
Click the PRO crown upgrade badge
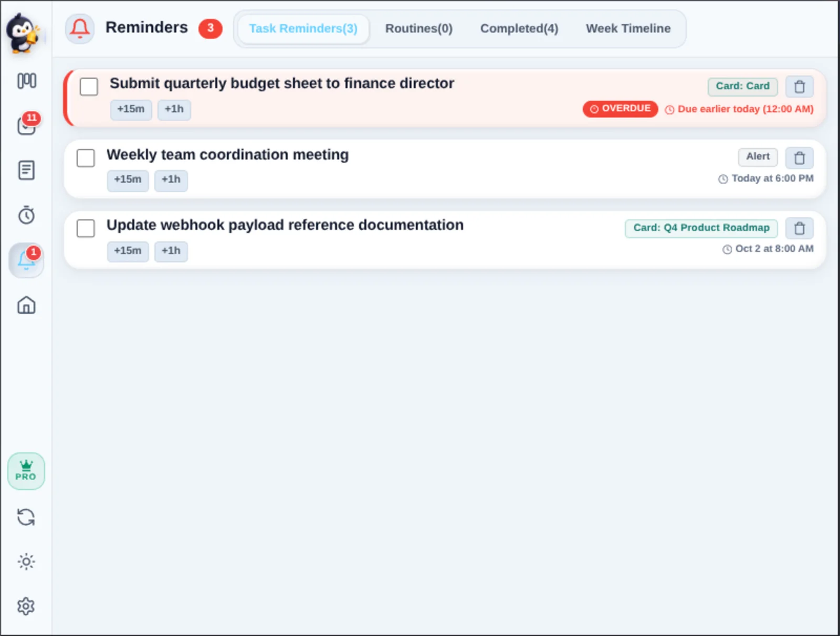click(x=26, y=471)
